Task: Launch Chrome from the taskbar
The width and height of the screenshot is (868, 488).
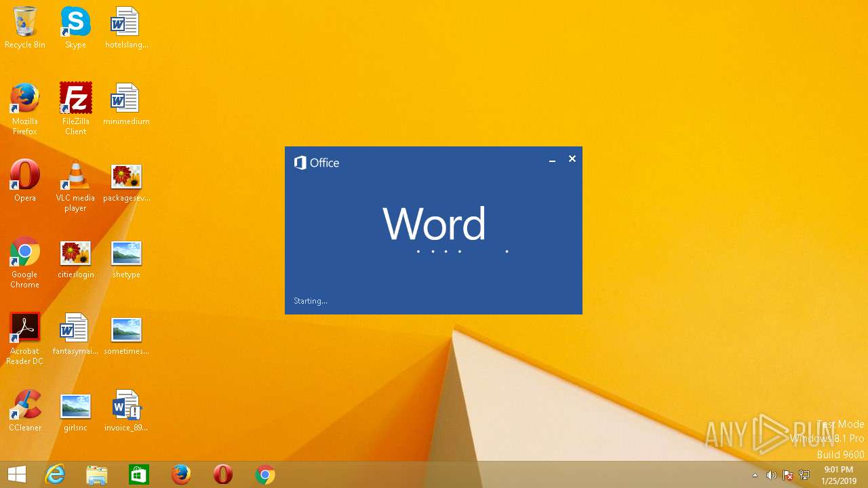Action: click(265, 474)
